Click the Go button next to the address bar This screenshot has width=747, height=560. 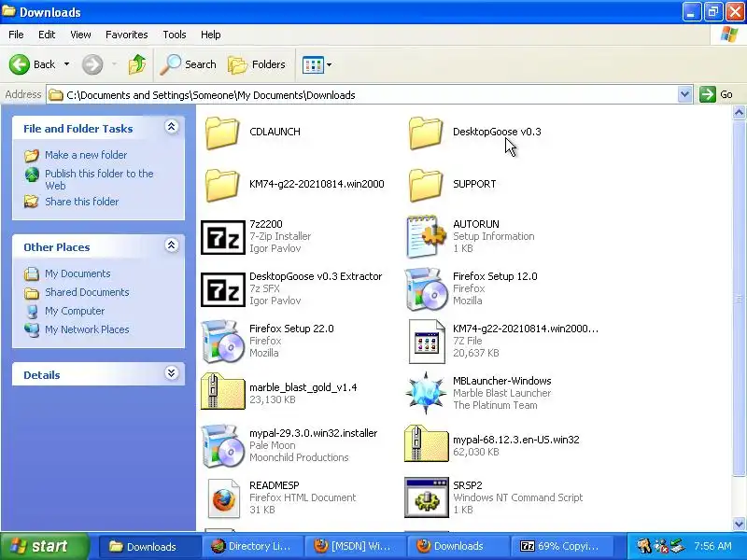[716, 94]
